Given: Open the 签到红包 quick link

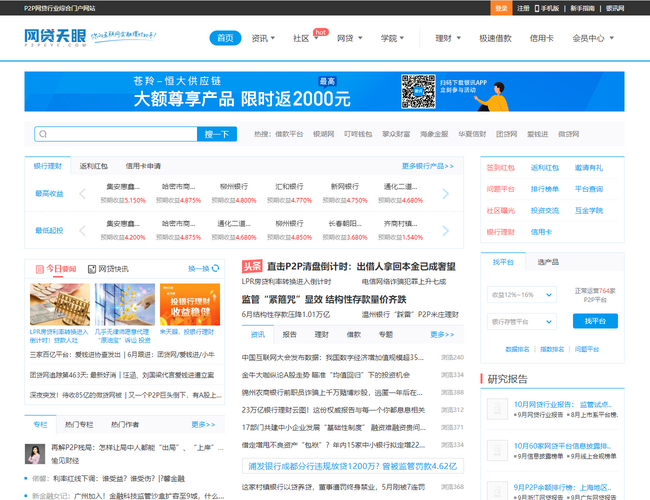Looking at the screenshot, I should pyautogui.click(x=500, y=167).
